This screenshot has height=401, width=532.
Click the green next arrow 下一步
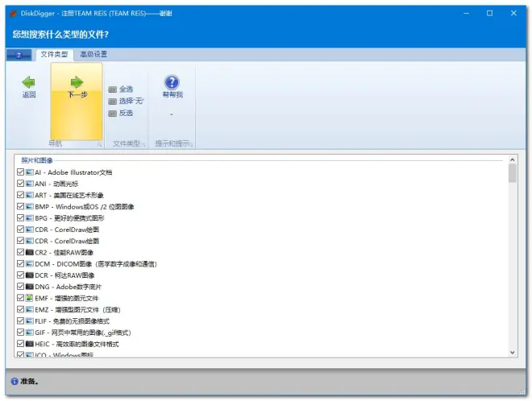77,82
